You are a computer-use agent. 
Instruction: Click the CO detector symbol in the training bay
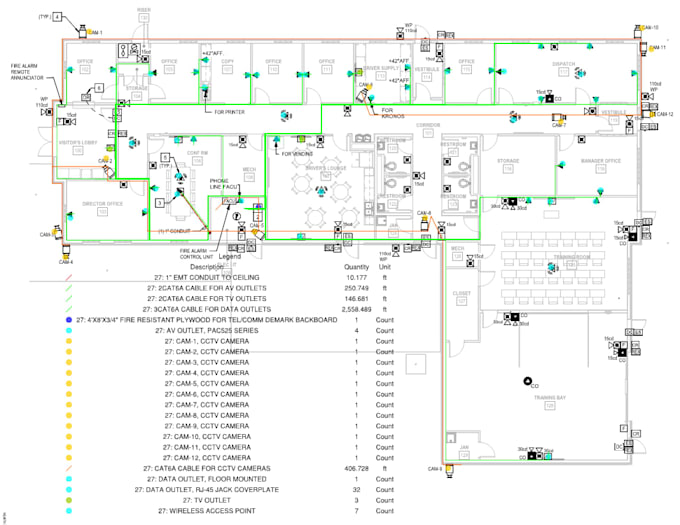[527, 381]
